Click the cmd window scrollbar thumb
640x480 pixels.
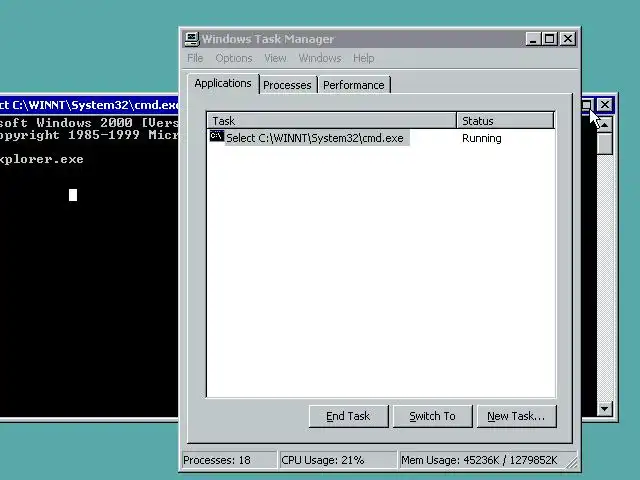[x=605, y=143]
